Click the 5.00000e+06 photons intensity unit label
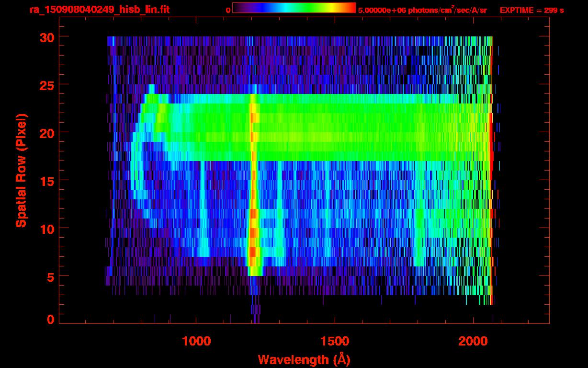The width and height of the screenshot is (588, 368). point(422,10)
